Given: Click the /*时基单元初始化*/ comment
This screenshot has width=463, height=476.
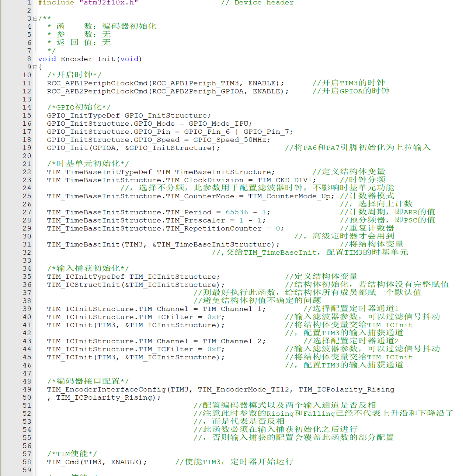Looking at the screenshot, I should [x=88, y=164].
